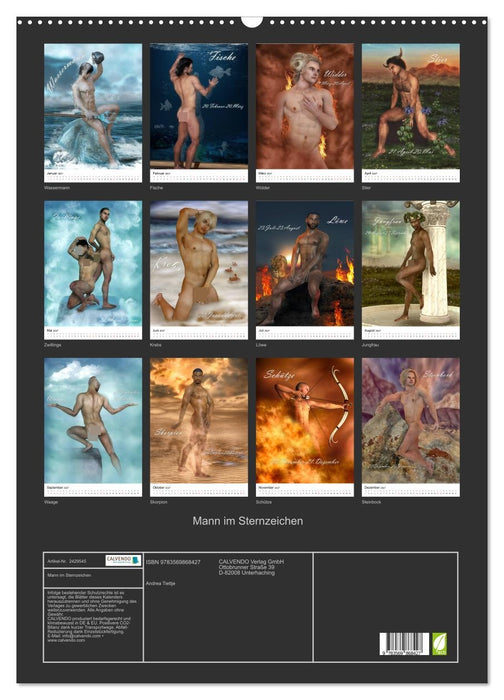Open the Zwillinge May thumbnail
This screenshot has width=504, height=700.
pyautogui.click(x=93, y=270)
